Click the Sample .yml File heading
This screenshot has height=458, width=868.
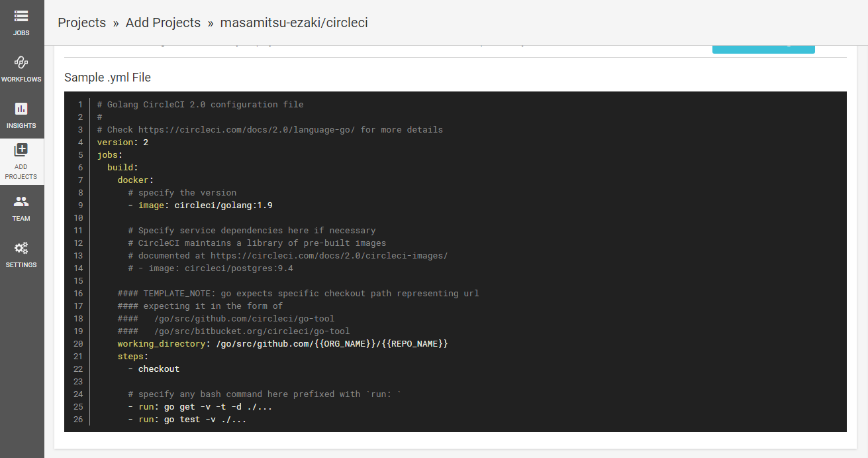[x=107, y=78]
